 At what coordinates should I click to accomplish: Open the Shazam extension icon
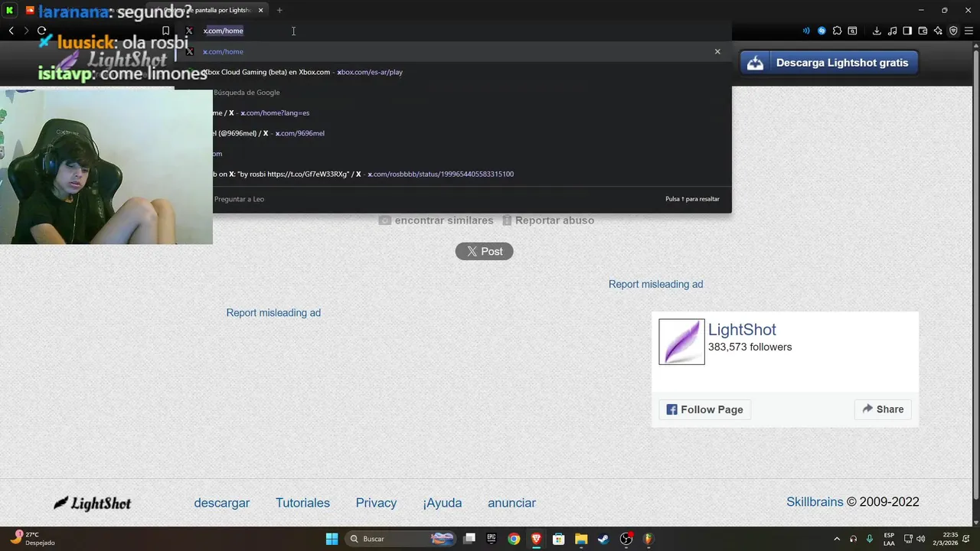click(x=822, y=31)
